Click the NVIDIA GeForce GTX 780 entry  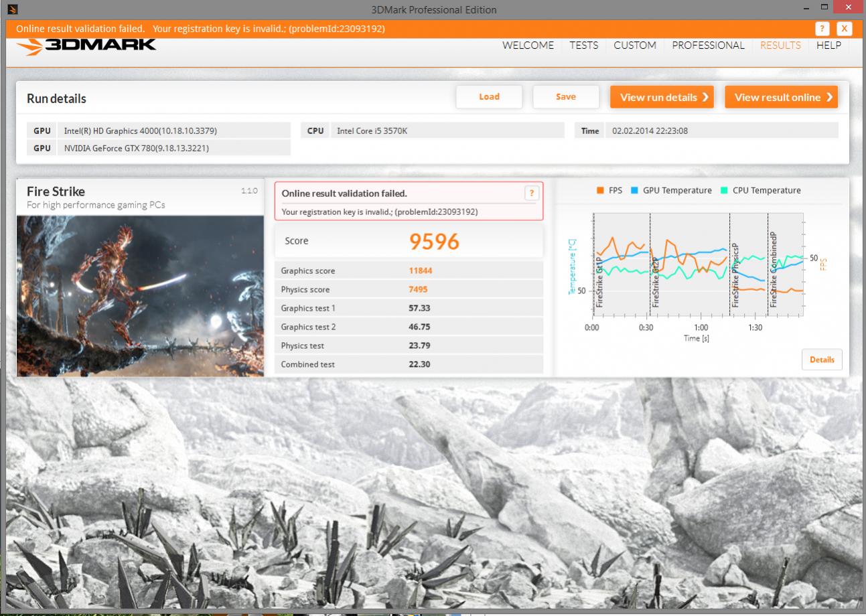tap(159, 148)
